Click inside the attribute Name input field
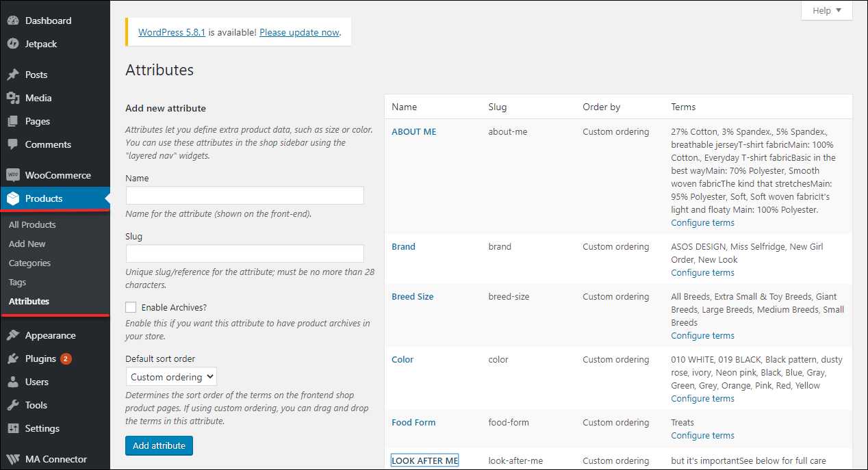 point(244,195)
